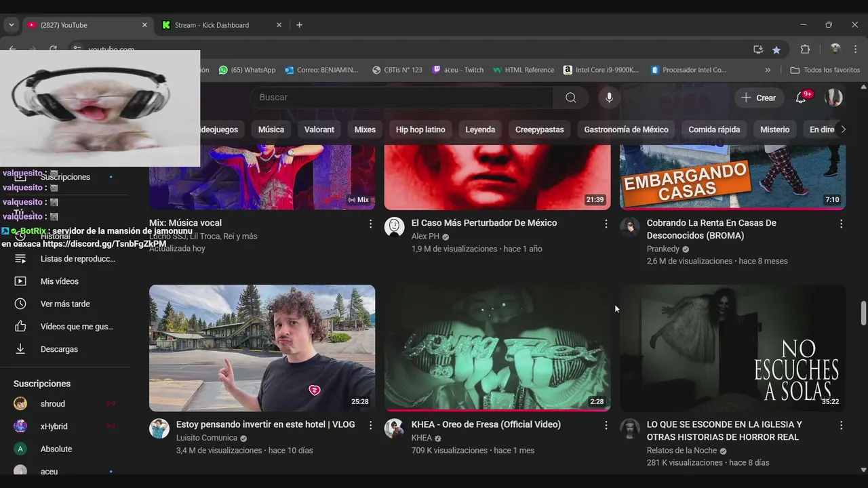This screenshot has height=488, width=868.
Task: Show more category chips with the right arrow
Action: tap(843, 129)
